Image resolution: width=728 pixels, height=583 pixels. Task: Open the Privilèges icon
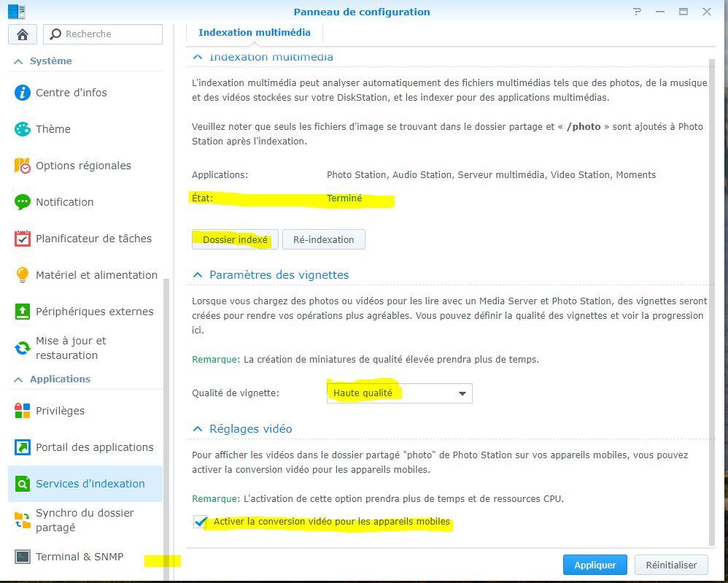click(23, 411)
